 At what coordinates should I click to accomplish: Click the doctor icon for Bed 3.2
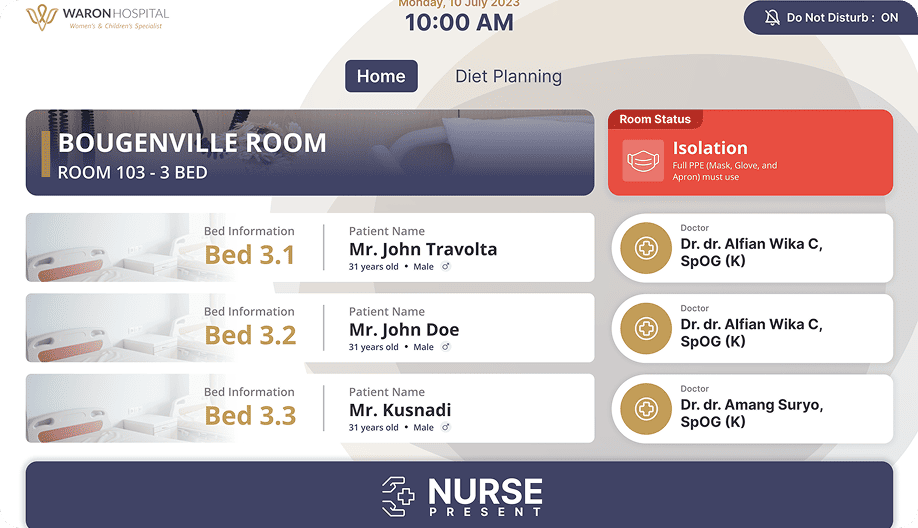(x=647, y=328)
